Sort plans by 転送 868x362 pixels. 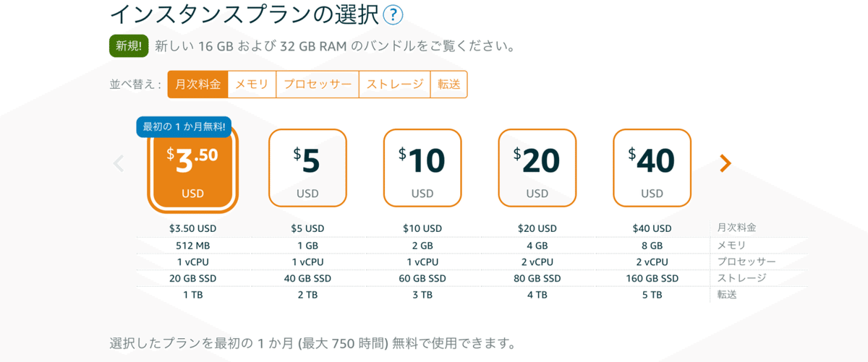coord(448,84)
